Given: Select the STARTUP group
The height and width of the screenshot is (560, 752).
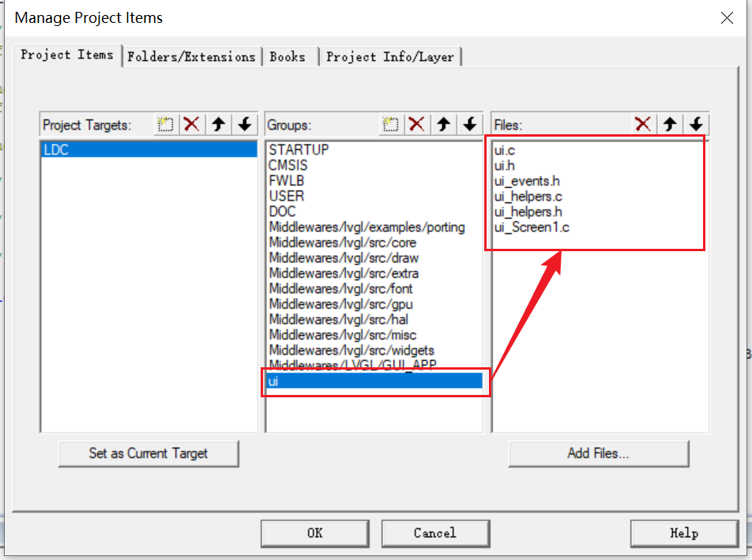Looking at the screenshot, I should point(299,149).
